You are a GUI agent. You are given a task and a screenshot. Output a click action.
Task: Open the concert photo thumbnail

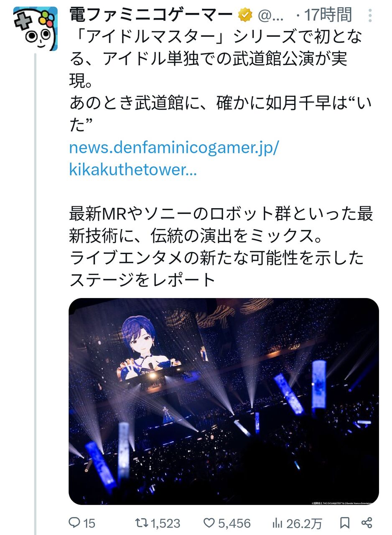point(224,401)
